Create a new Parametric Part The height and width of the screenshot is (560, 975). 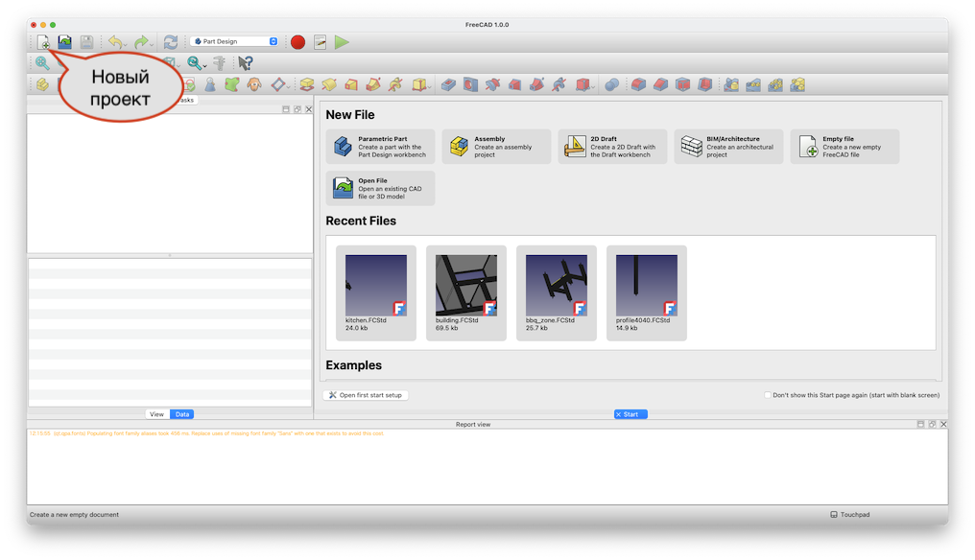pyautogui.click(x=380, y=147)
